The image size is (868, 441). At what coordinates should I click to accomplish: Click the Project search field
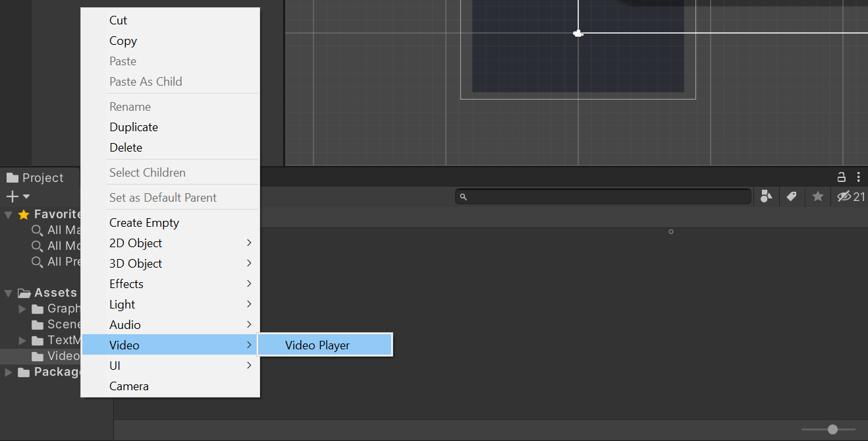click(x=603, y=196)
